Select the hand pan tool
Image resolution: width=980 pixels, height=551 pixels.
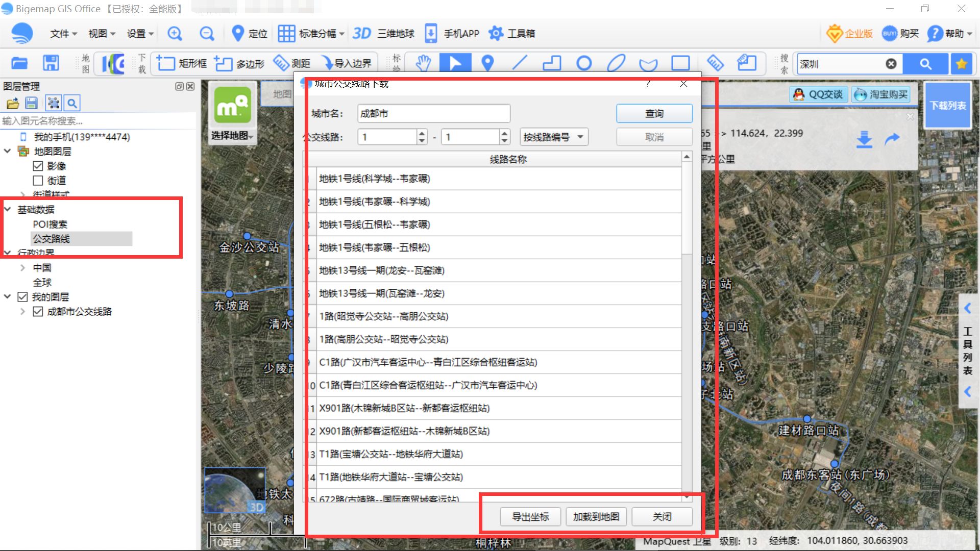(x=423, y=63)
